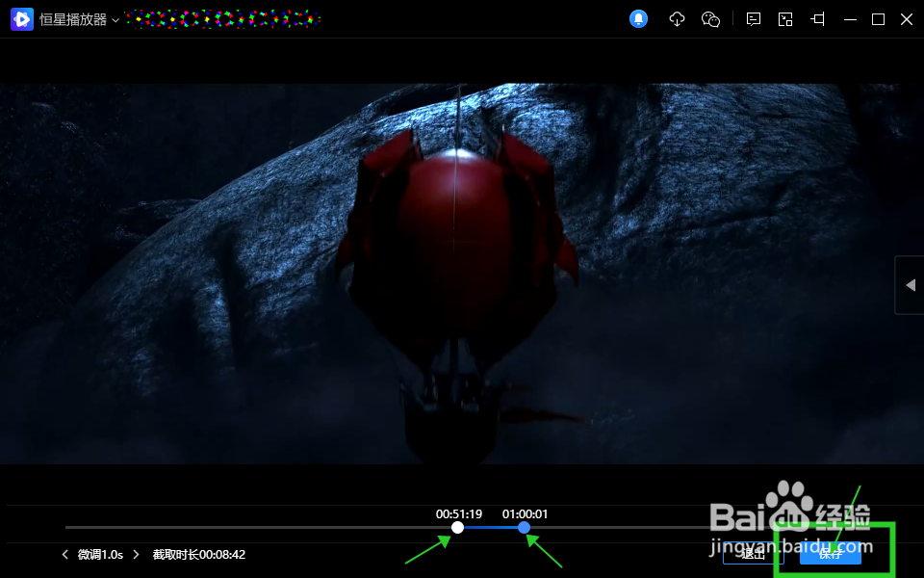
Task: Open the WeChat icon in title bar
Action: (x=710, y=19)
